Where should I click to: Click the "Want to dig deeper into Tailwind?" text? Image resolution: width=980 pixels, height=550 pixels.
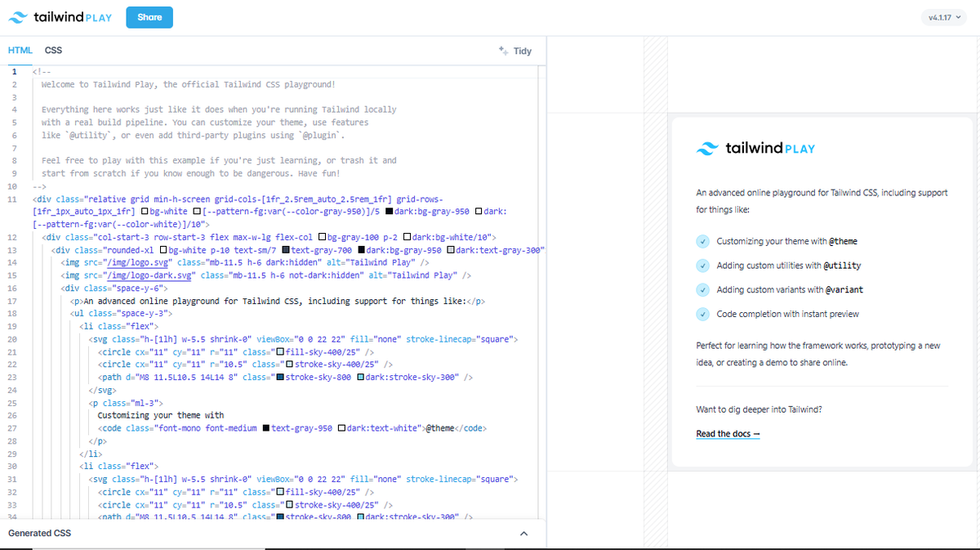759,409
